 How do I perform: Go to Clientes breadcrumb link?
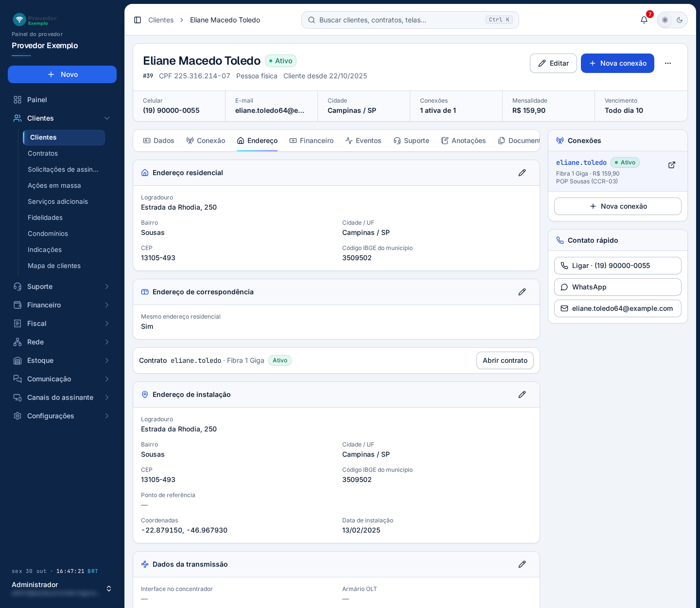tap(161, 20)
